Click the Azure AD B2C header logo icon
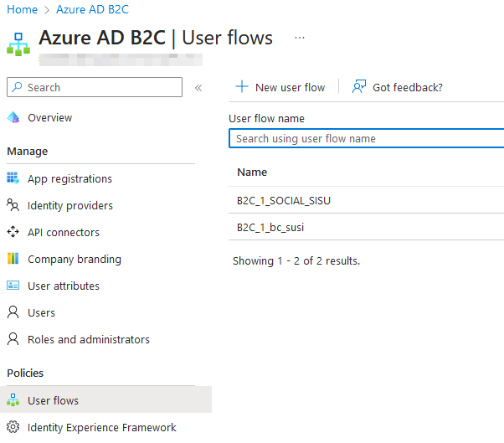The image size is (504, 443). tap(18, 44)
